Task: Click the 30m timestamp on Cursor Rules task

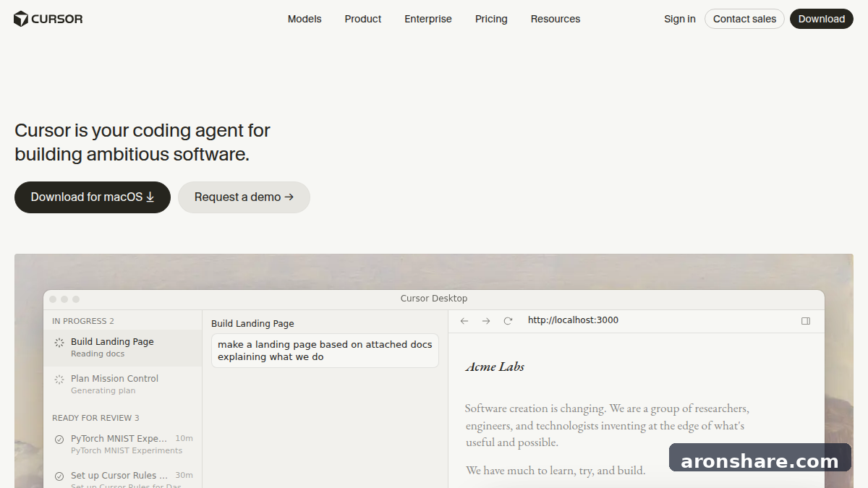Action: [x=184, y=476]
